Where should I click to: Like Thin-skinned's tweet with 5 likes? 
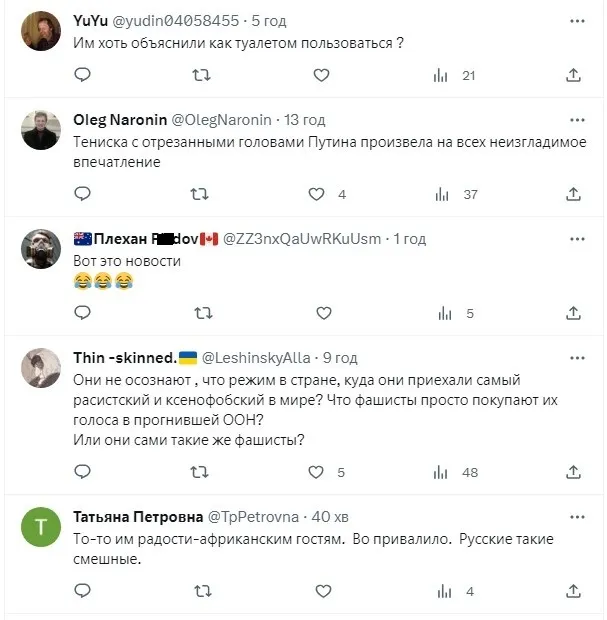pos(318,472)
